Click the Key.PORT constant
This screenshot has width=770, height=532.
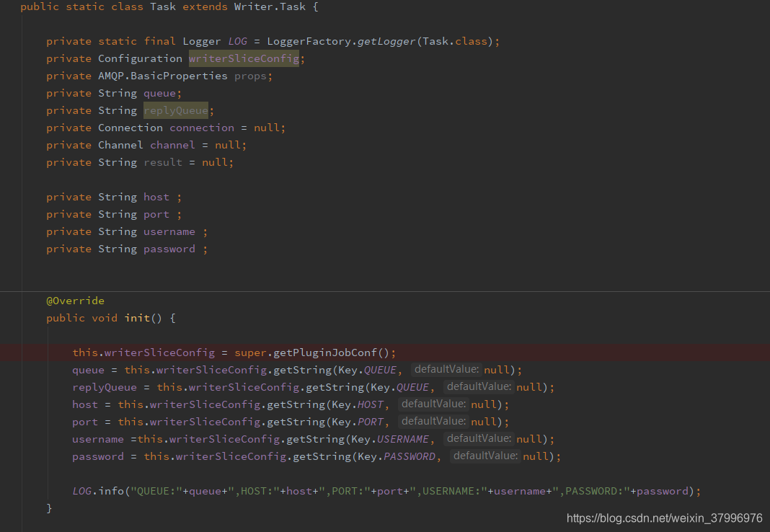point(358,422)
